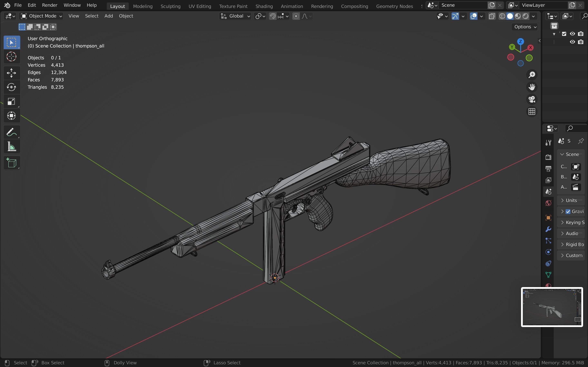Choose the Measure tool
This screenshot has height=367, width=588.
[x=11, y=147]
